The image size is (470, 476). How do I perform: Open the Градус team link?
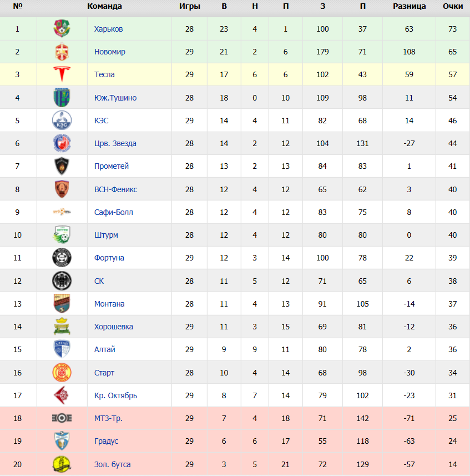[x=106, y=441]
